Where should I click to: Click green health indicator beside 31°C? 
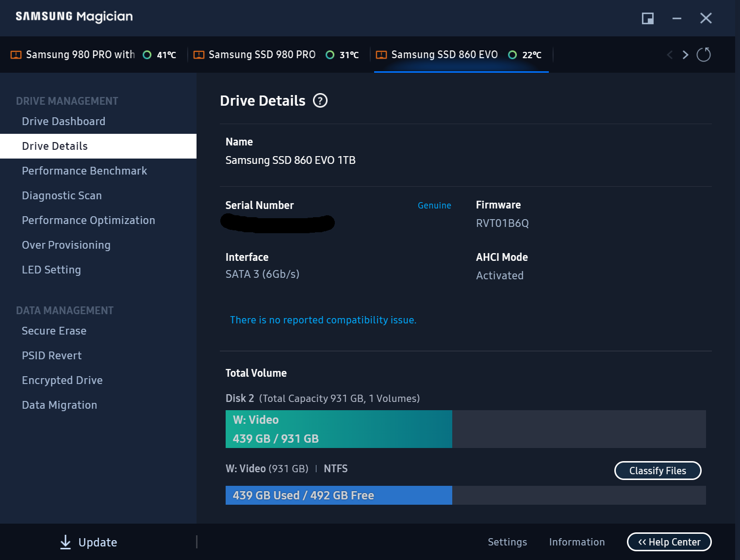coord(330,55)
